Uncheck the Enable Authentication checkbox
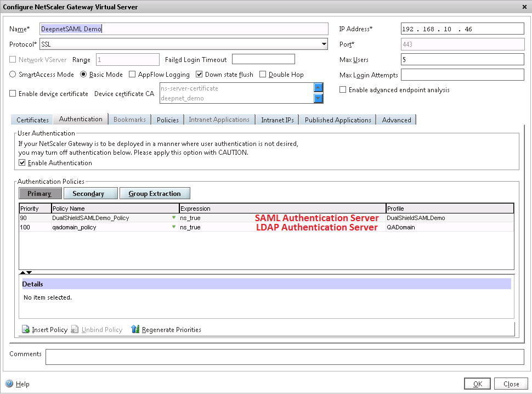 (x=22, y=163)
